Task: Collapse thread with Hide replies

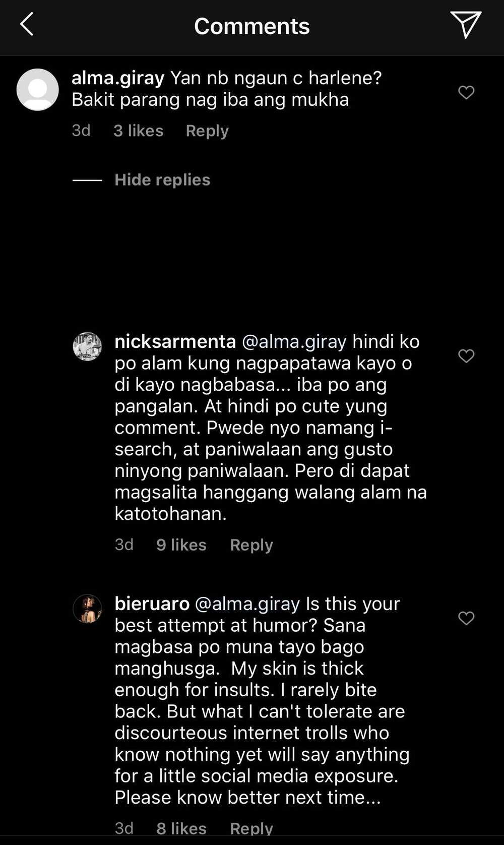Action: [x=162, y=180]
